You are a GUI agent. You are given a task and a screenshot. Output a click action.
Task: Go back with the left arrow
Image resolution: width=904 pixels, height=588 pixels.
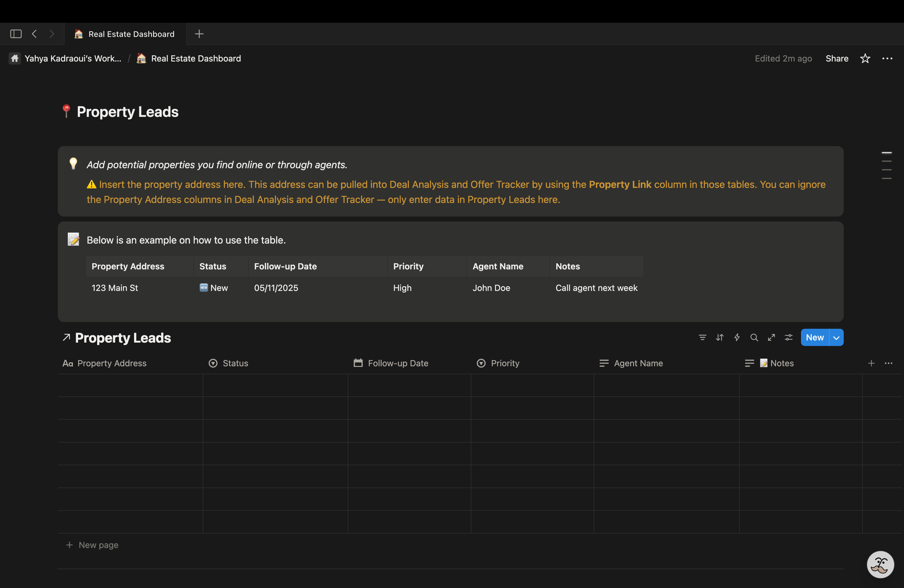click(34, 34)
